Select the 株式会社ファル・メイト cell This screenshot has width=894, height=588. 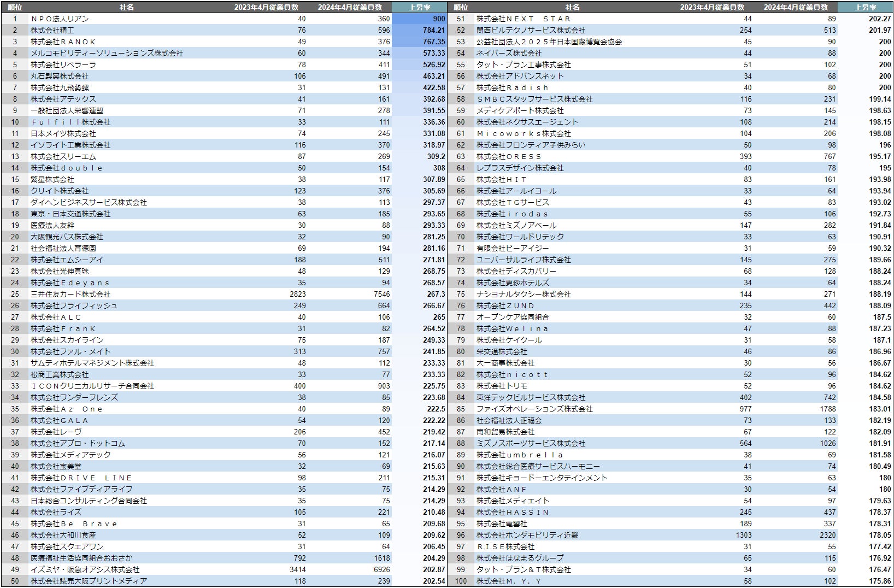click(70, 351)
